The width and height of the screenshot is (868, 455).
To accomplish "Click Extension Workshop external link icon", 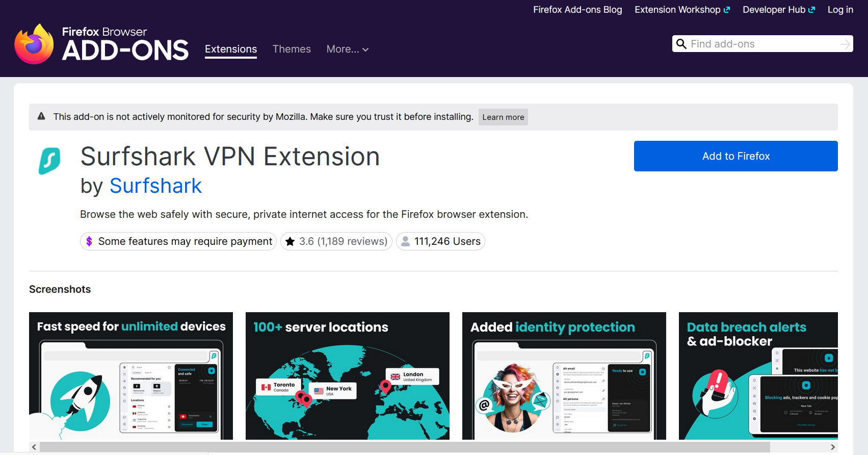I will (x=727, y=10).
